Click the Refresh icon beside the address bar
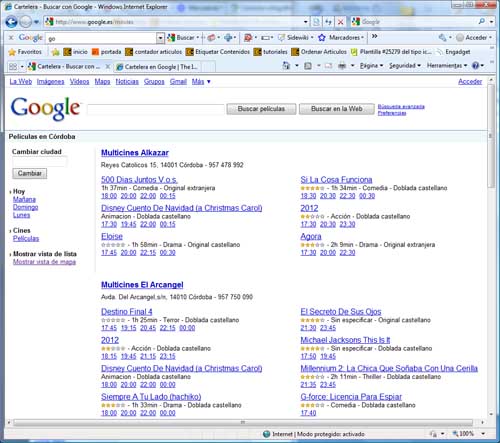Screen dimensions: 500x443 pyautogui.click(x=329, y=22)
